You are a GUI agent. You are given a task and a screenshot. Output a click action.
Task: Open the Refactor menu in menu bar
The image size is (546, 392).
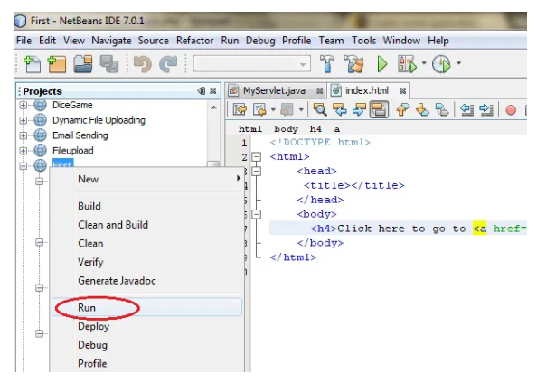[194, 41]
